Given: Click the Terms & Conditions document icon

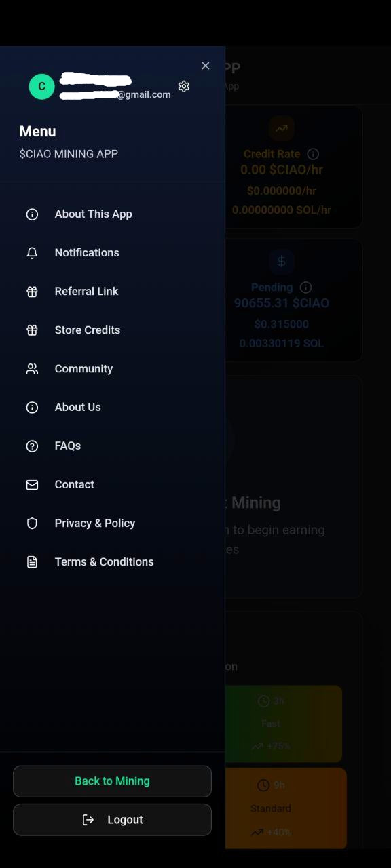Looking at the screenshot, I should (32, 561).
